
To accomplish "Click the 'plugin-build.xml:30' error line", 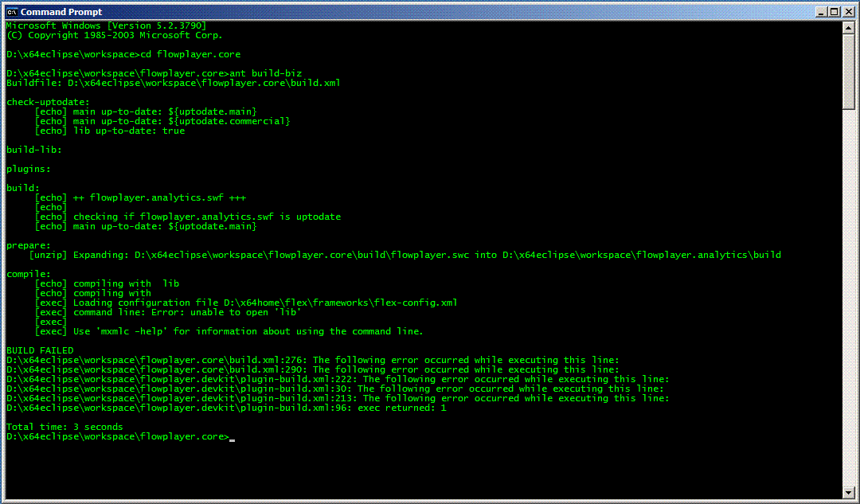I will (335, 389).
